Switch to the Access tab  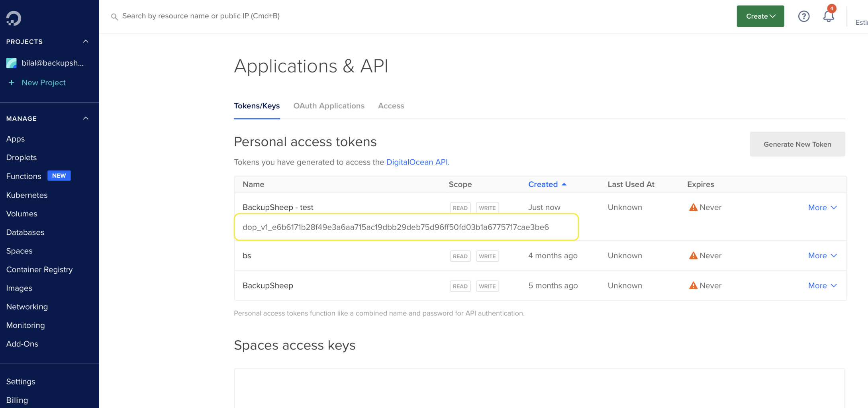[391, 106]
